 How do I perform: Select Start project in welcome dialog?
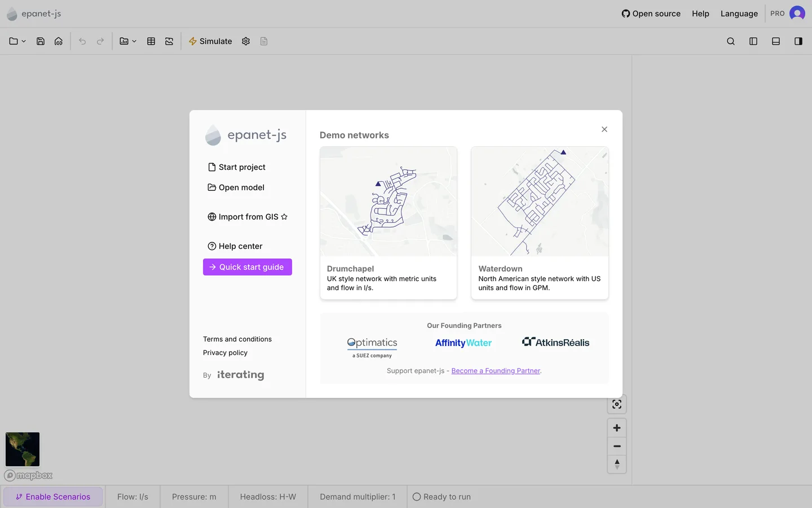coord(237,167)
